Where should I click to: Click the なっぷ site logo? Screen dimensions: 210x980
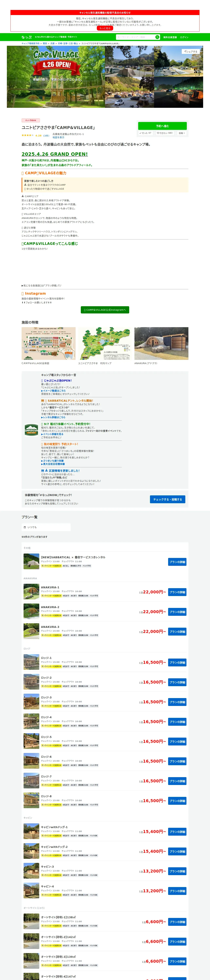click(x=27, y=37)
